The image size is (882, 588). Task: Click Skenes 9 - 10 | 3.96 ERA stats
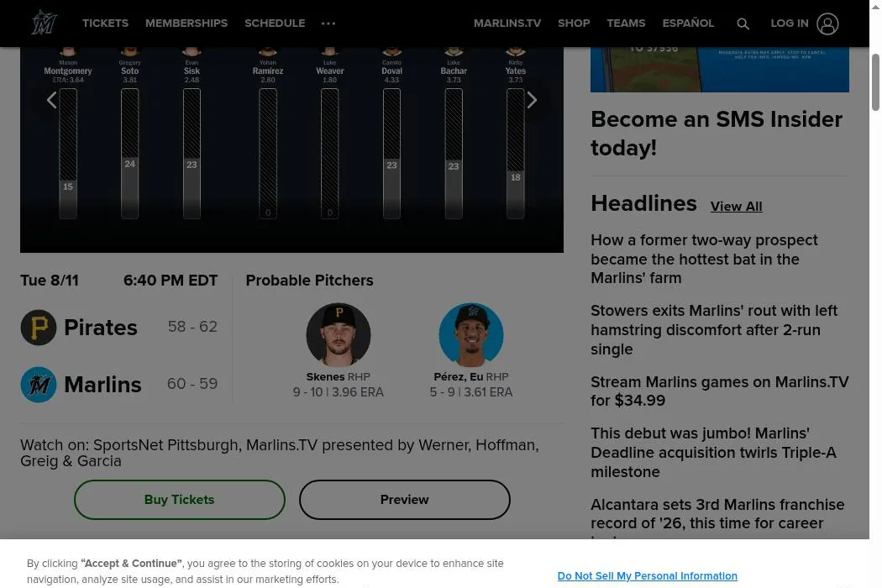click(x=338, y=392)
